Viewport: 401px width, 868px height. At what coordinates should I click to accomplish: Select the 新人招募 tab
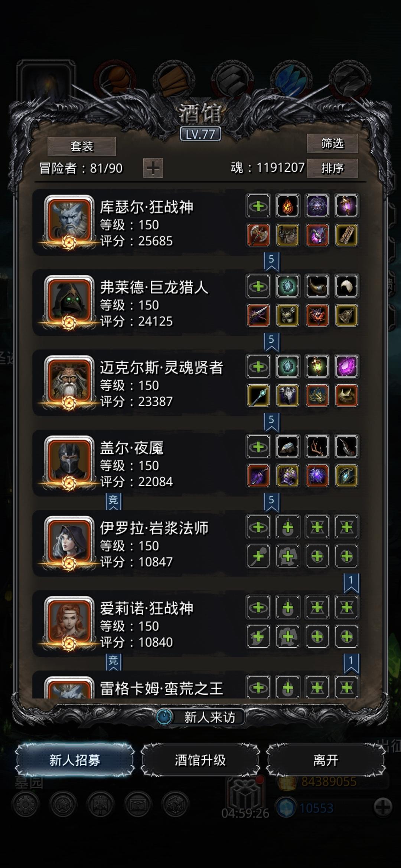pyautogui.click(x=75, y=760)
